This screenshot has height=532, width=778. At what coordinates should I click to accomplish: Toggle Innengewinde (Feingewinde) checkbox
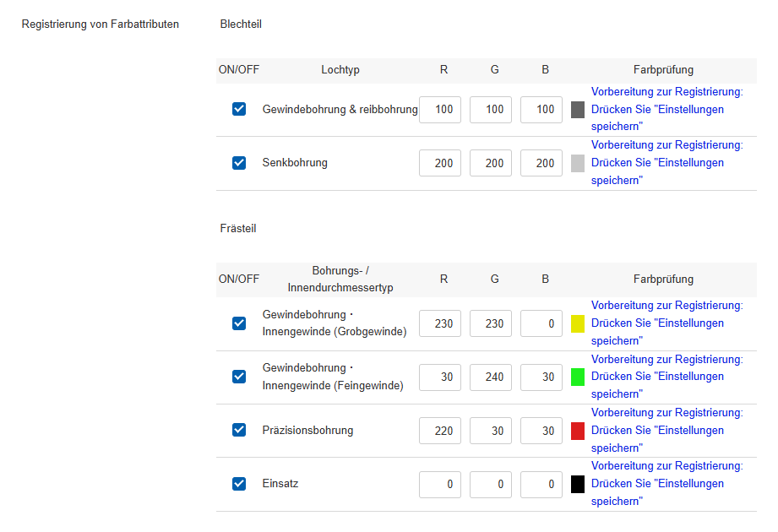tap(239, 377)
